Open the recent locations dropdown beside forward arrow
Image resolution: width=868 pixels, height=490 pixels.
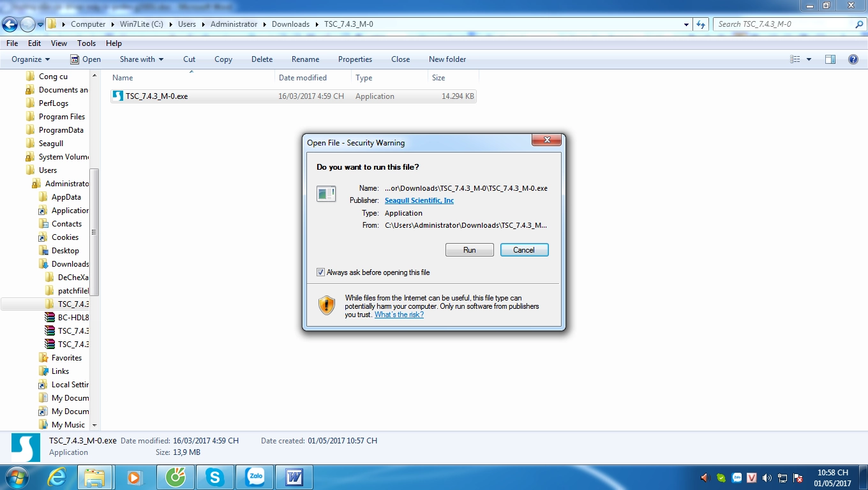pyautogui.click(x=40, y=25)
